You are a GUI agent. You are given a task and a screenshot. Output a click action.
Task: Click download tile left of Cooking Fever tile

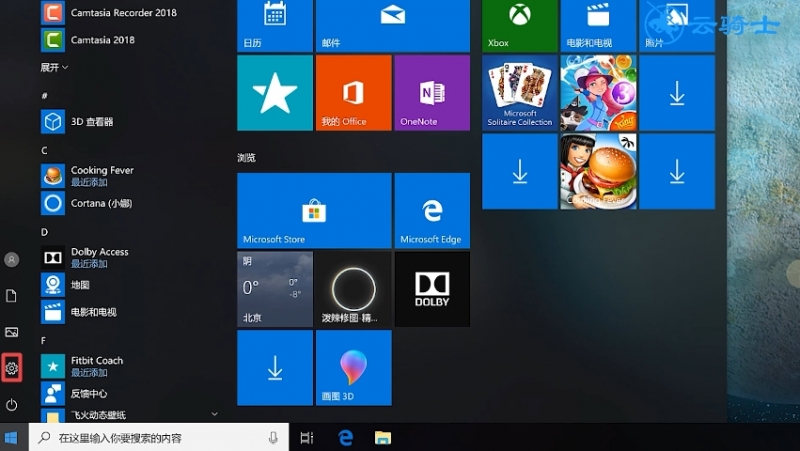[520, 171]
